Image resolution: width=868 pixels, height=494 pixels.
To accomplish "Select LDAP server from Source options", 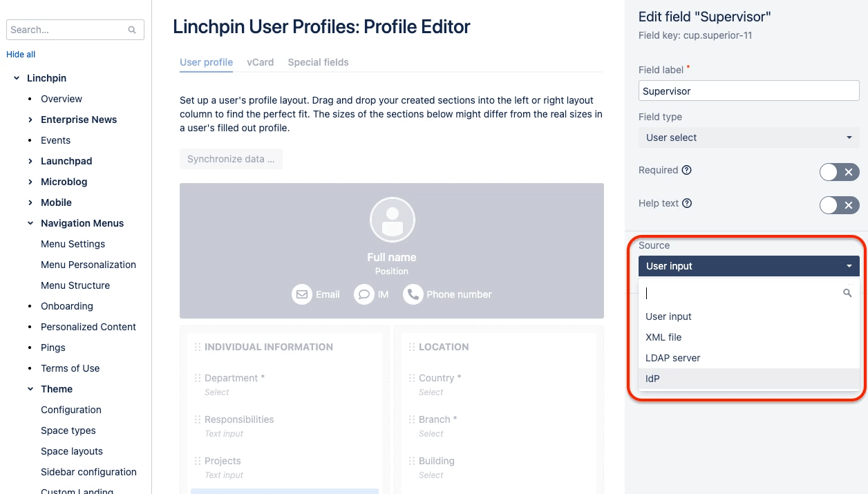I will tap(672, 358).
